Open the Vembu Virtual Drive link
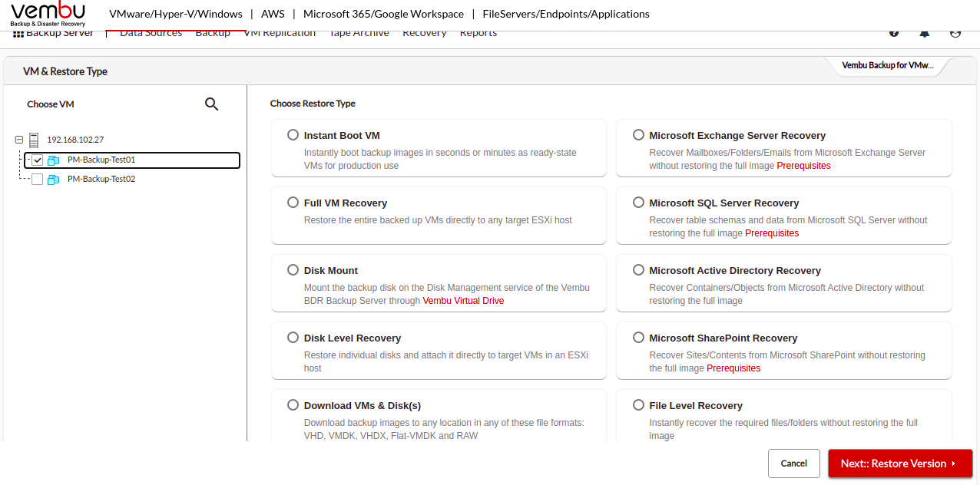The image size is (980, 485). point(463,301)
